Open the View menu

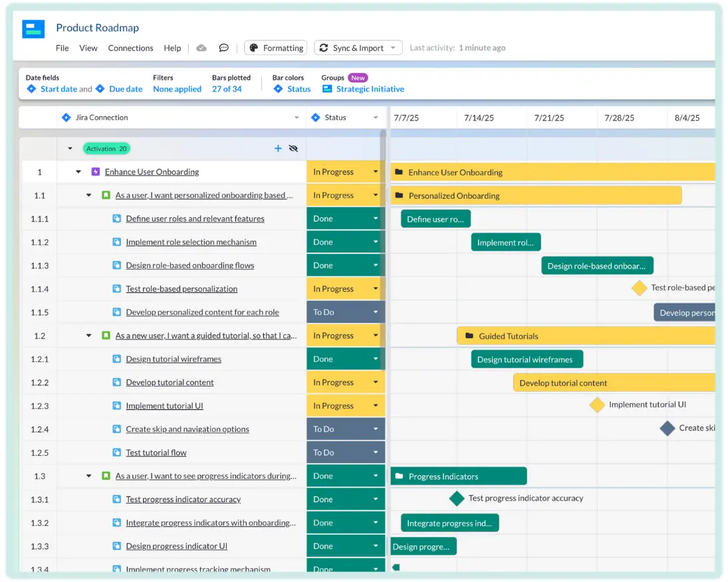[x=88, y=48]
